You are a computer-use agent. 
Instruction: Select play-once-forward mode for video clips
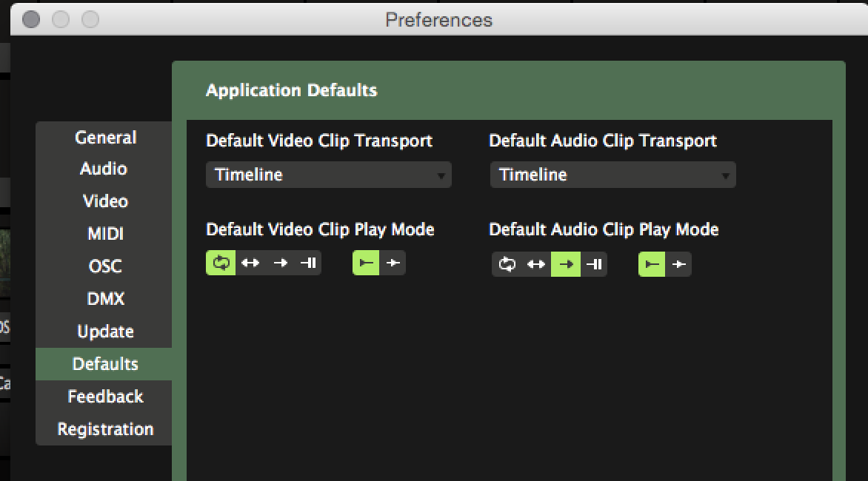280,263
